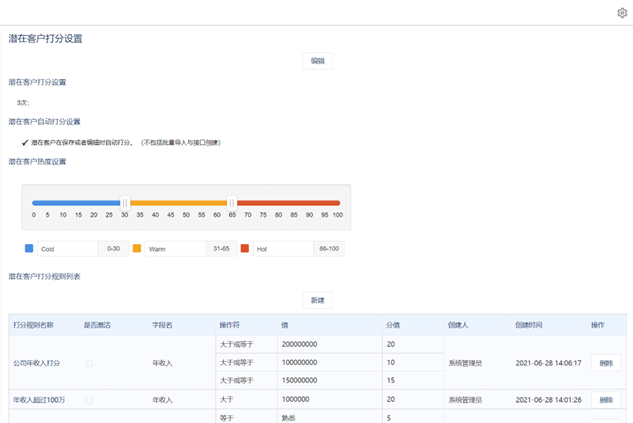Toggle the automatic scoring checkmark
The height and width of the screenshot is (423, 633).
pos(25,143)
